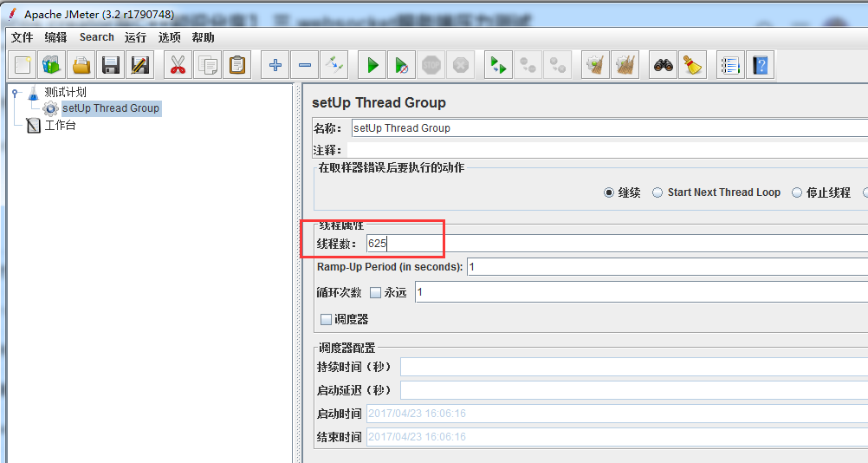Click the Remote shutdown all icon

click(557, 65)
